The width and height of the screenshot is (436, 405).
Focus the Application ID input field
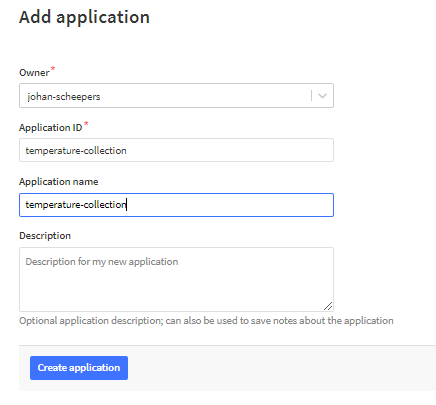click(176, 150)
